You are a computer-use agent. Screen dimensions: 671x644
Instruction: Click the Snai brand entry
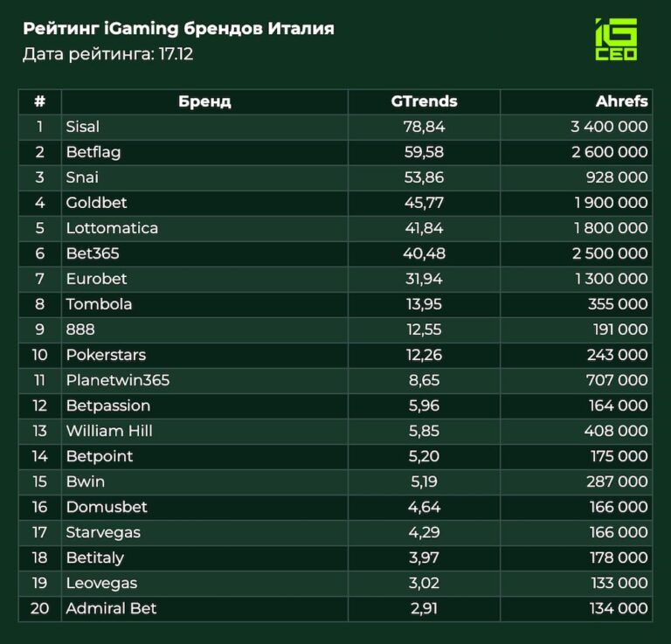pyautogui.click(x=82, y=177)
